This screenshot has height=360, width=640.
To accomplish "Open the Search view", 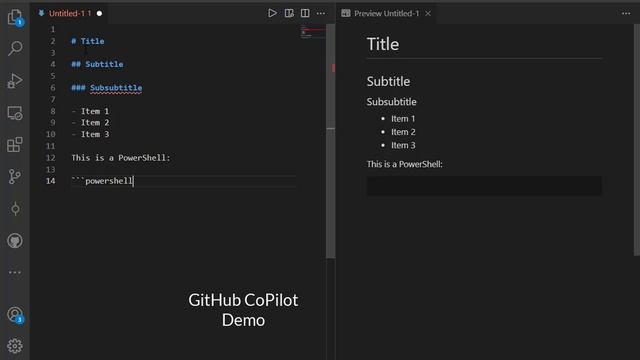I will coord(15,48).
